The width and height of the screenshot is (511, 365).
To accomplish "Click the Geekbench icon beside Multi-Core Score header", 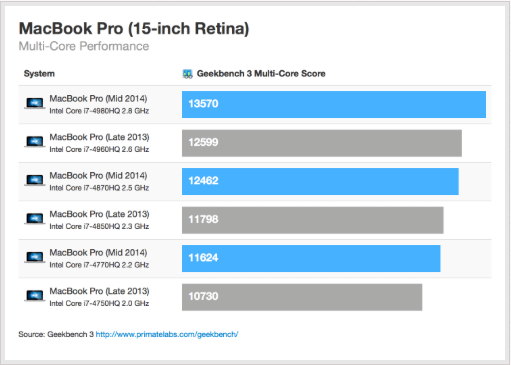I will click(188, 74).
